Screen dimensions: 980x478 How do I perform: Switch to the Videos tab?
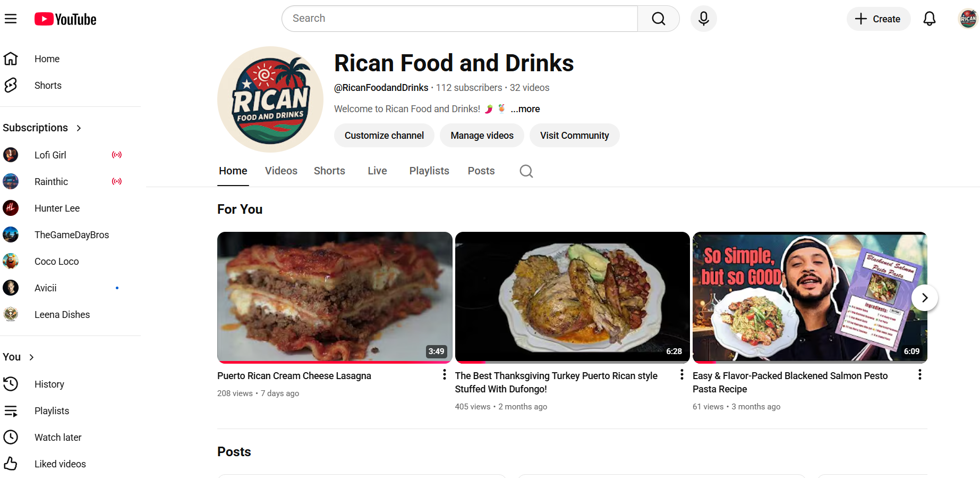point(281,171)
